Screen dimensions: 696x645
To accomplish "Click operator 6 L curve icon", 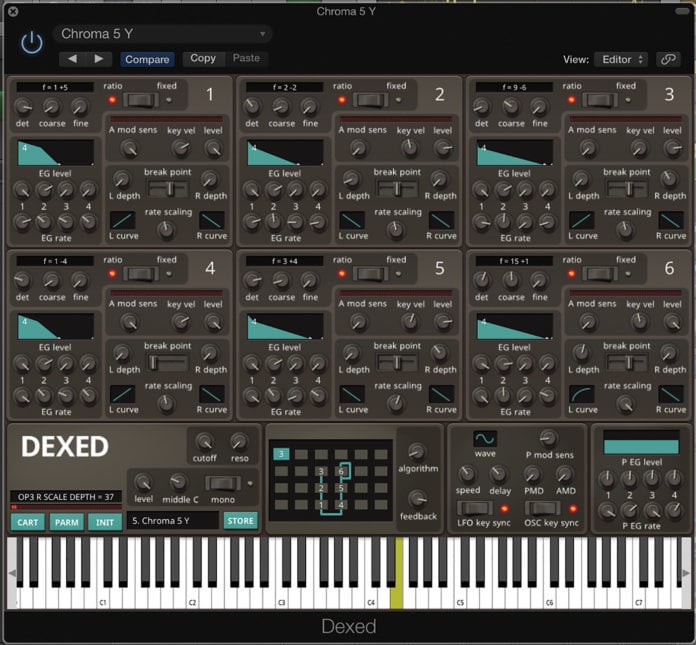I will coord(582,394).
